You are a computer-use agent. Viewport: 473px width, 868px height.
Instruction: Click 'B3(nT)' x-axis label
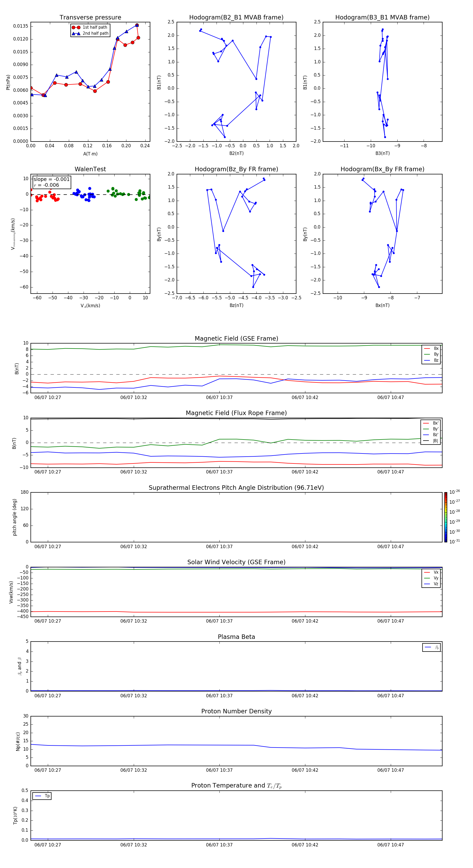coord(382,154)
